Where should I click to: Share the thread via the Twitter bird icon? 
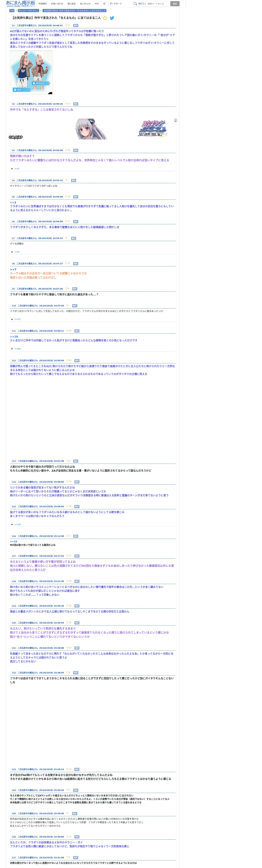click(112, 18)
